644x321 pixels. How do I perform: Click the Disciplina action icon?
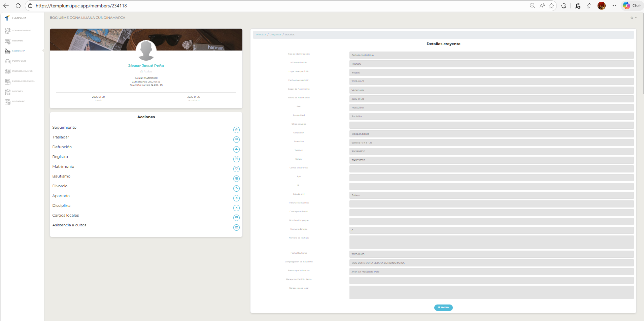click(236, 208)
